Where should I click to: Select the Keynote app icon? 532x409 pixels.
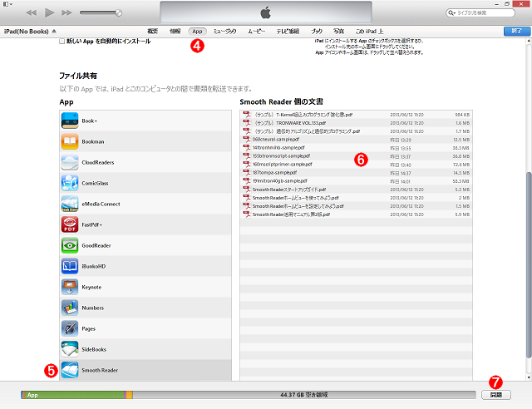70,287
